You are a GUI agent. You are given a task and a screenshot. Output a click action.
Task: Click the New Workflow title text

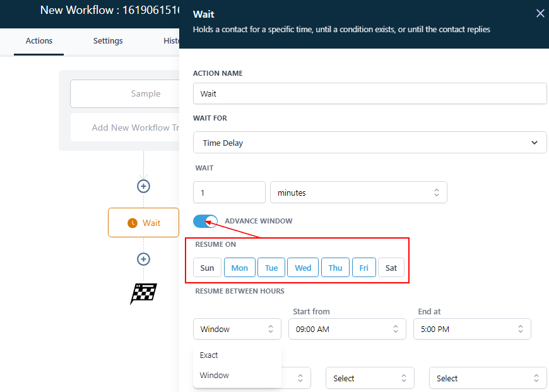coord(110,10)
